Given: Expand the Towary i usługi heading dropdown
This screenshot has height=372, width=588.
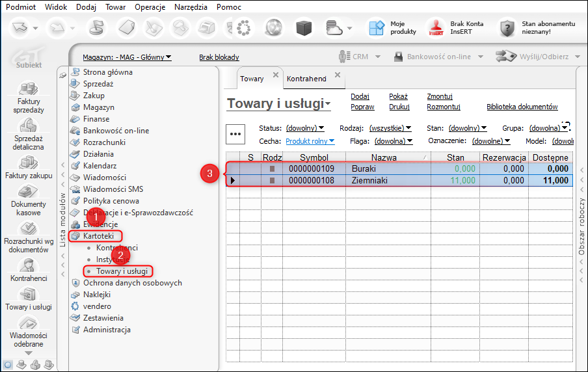Looking at the screenshot, I should (328, 104).
